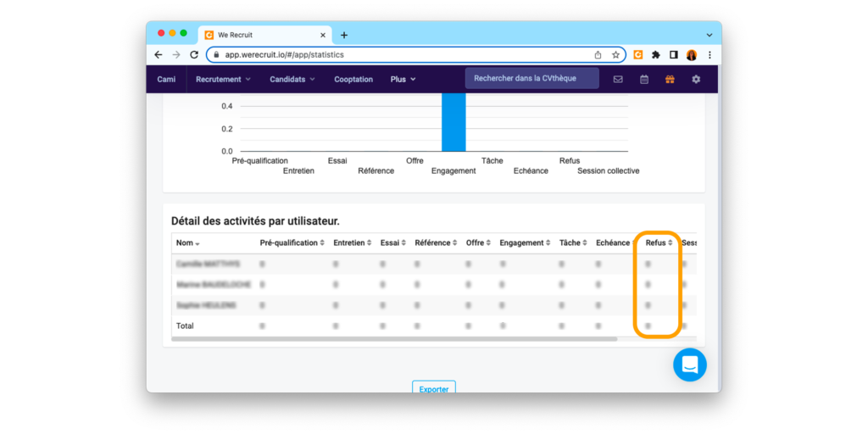Screen dimensions: 868x434
Task: Open the calendar icon in the navbar
Action: pos(644,79)
